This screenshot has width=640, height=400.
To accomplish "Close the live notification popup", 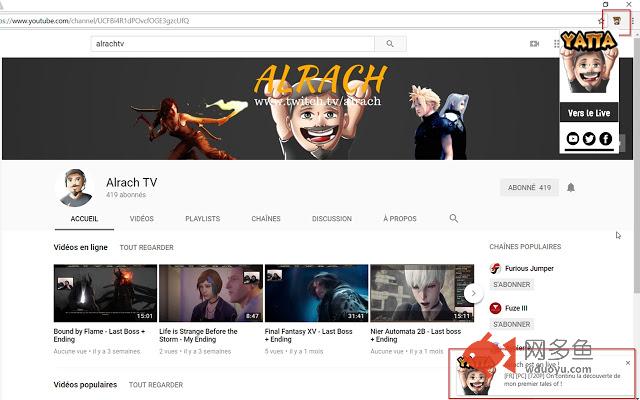I will tap(628, 363).
